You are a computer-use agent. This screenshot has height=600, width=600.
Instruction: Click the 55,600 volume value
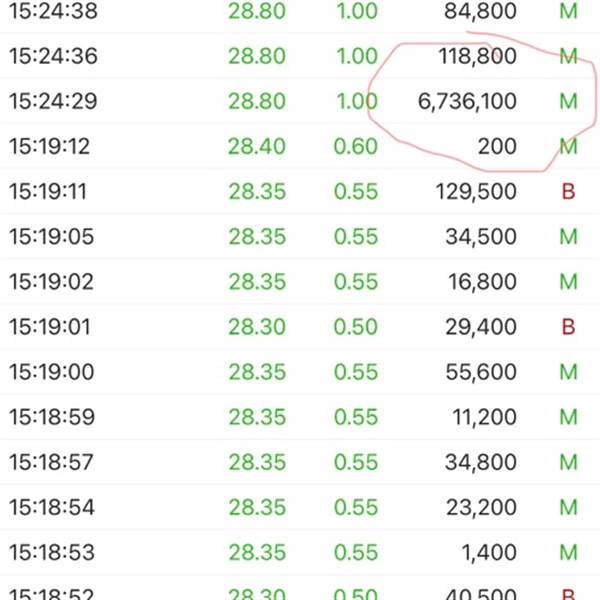coord(481,372)
